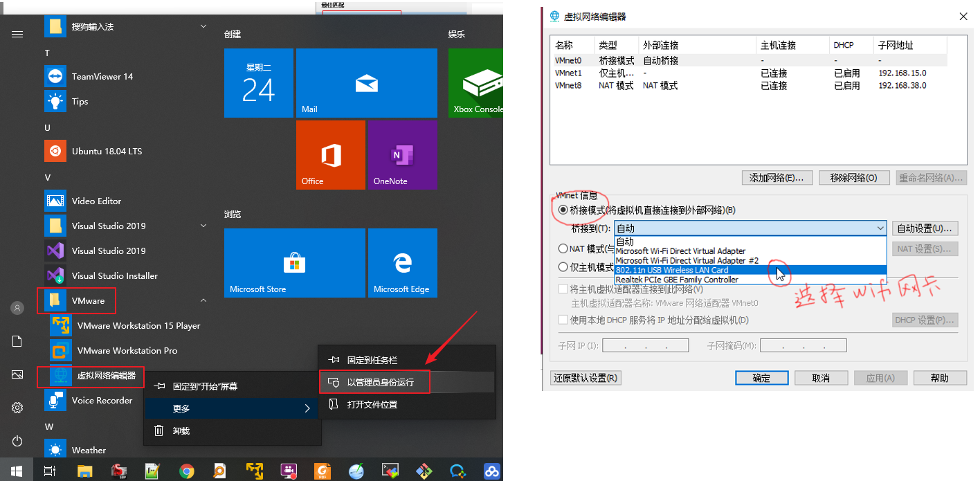
Task: Collapse the VMware folder
Action: click(x=203, y=300)
